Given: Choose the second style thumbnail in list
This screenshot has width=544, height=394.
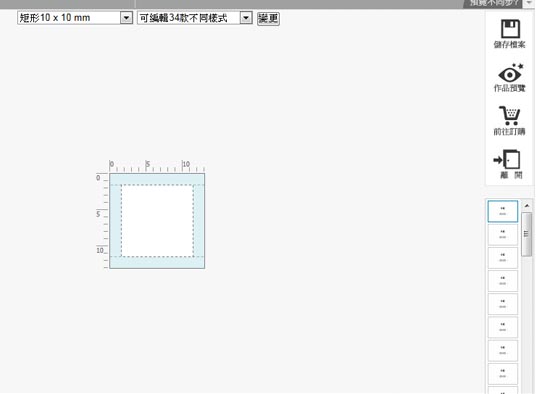Looking at the screenshot, I should coord(503,234).
